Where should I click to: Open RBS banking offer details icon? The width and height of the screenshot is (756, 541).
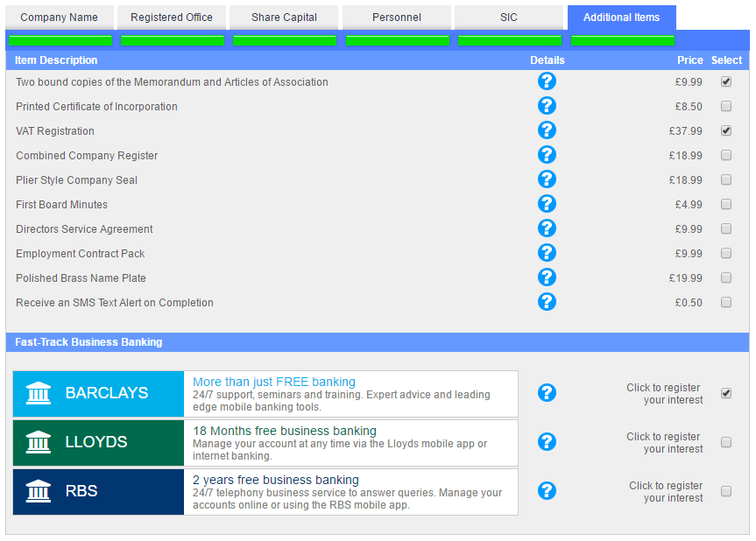(x=547, y=491)
